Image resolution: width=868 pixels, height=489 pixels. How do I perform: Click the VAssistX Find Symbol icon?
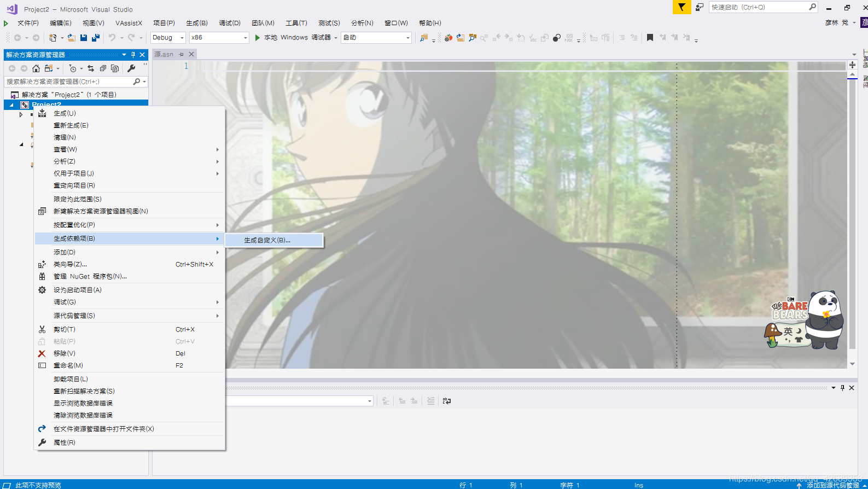tap(473, 38)
